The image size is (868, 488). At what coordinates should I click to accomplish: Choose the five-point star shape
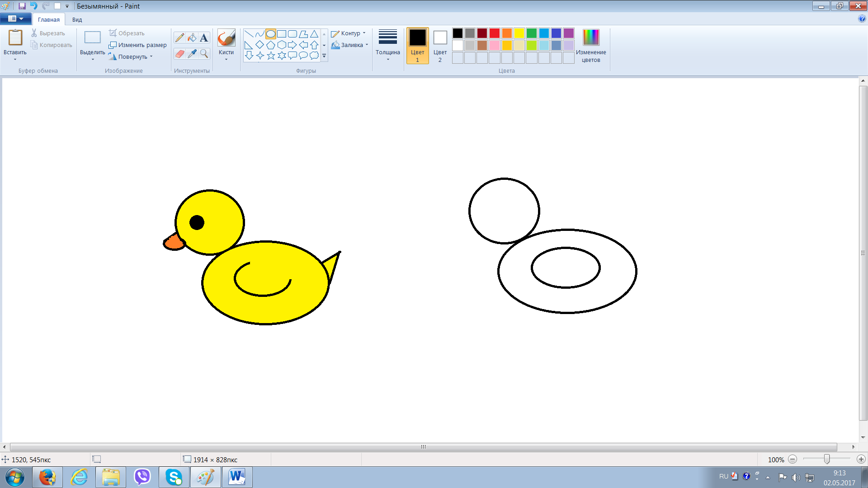pos(271,56)
